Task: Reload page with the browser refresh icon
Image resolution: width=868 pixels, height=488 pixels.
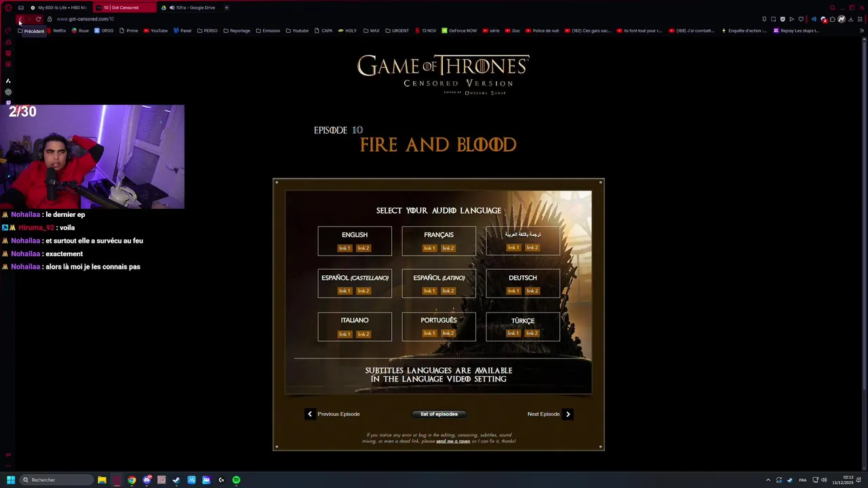Action: click(38, 19)
